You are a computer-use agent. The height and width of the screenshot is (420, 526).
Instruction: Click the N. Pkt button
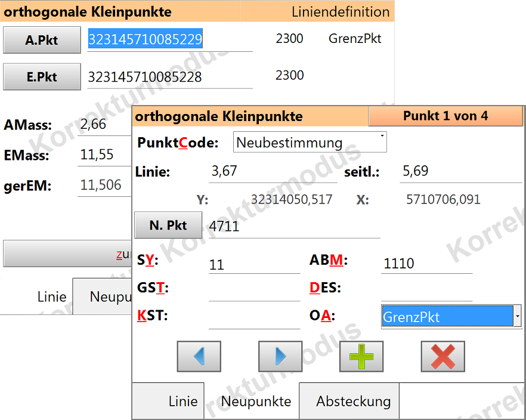tap(168, 225)
